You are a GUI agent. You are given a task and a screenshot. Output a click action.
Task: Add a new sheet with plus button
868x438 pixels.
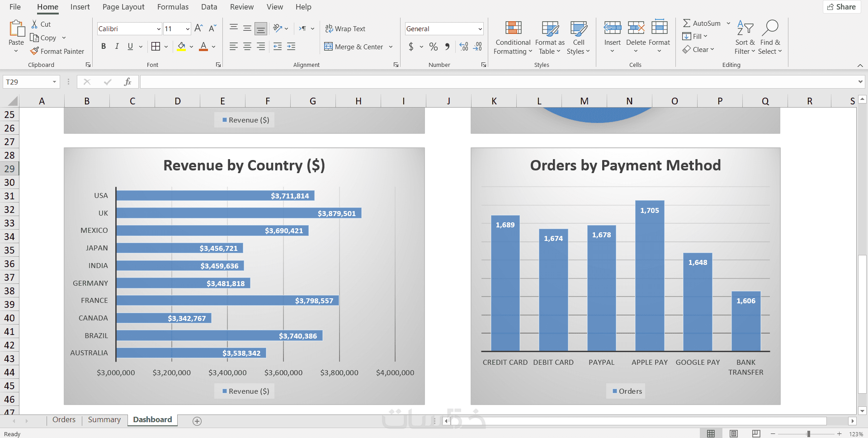(x=197, y=421)
